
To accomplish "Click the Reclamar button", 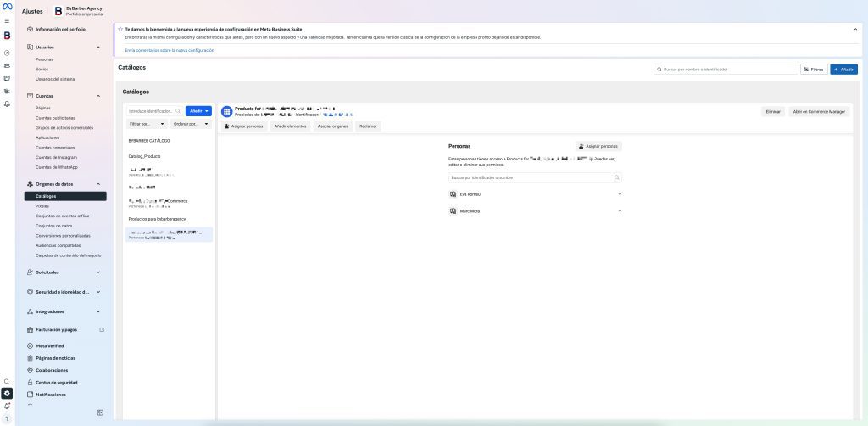I will pos(368,126).
